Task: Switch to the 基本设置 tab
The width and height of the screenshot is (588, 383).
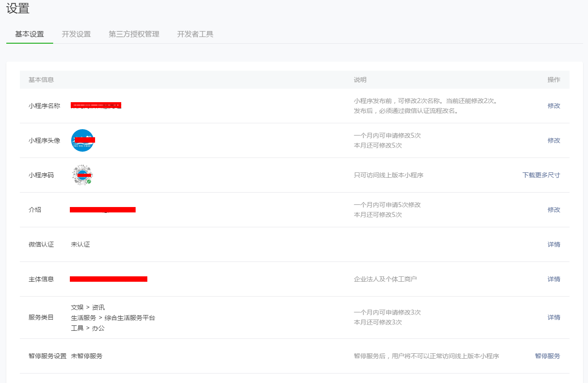Action: tap(30, 34)
